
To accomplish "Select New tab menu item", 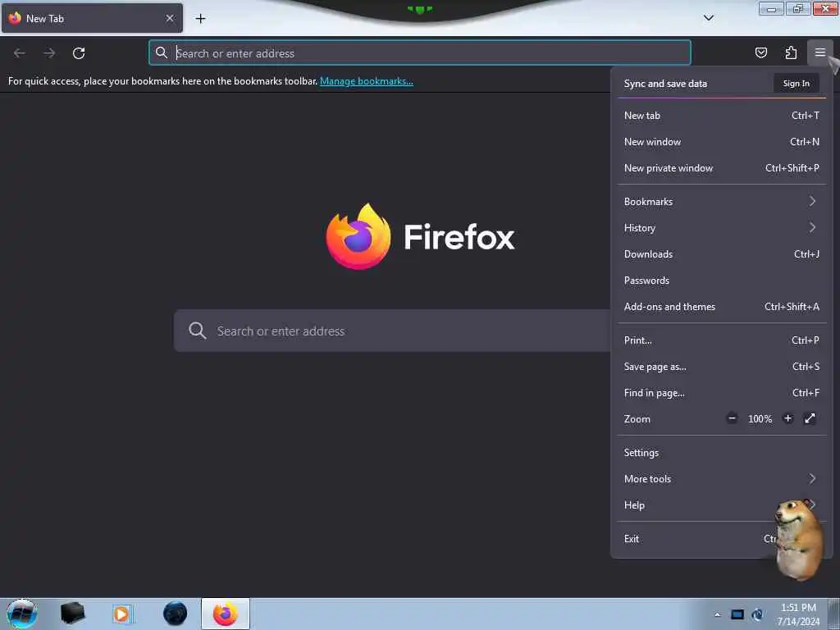I will pos(722,115).
